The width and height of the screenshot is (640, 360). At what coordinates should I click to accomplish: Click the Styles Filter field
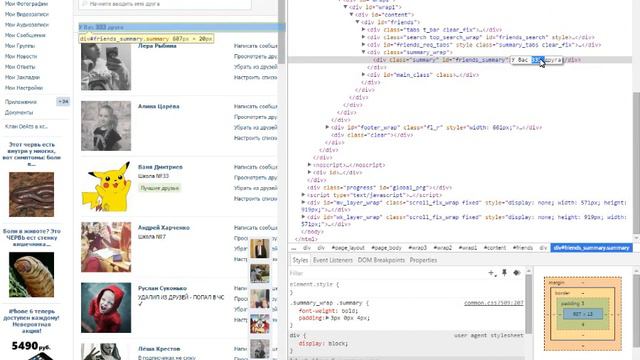(388, 273)
